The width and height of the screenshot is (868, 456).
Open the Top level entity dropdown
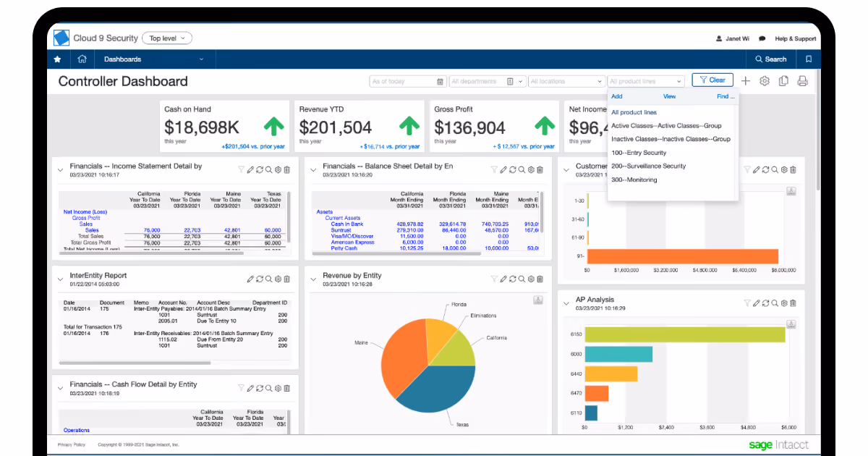[166, 38]
